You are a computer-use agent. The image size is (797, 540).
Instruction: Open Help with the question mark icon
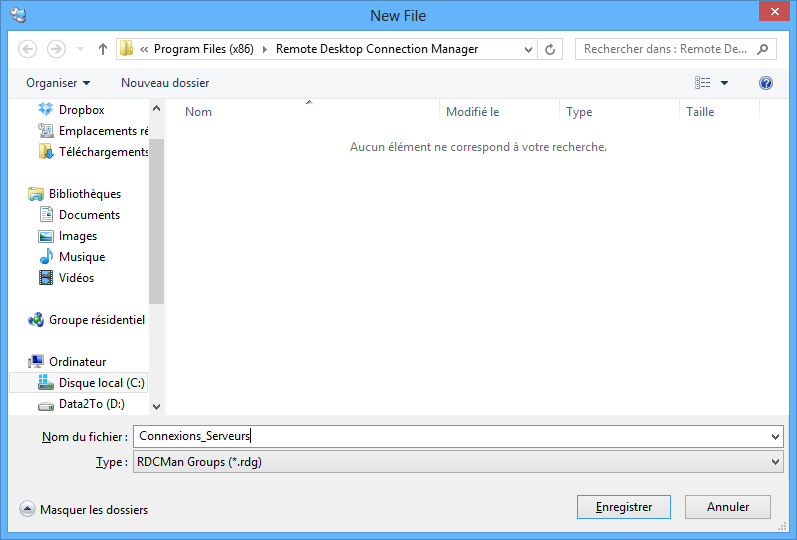tap(766, 83)
